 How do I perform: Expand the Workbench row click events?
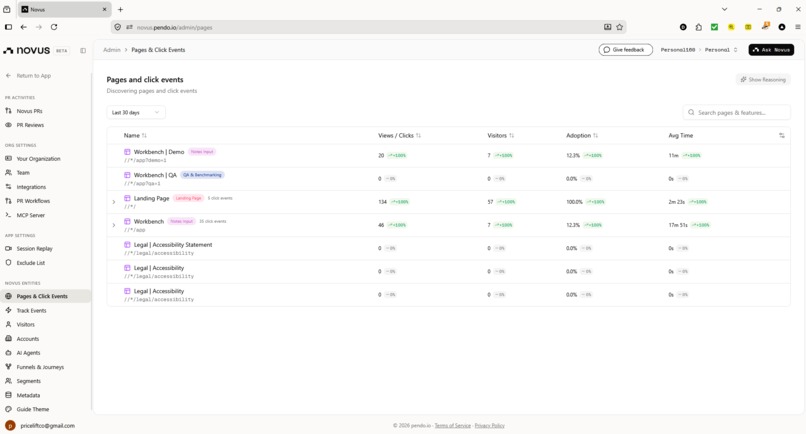point(114,225)
